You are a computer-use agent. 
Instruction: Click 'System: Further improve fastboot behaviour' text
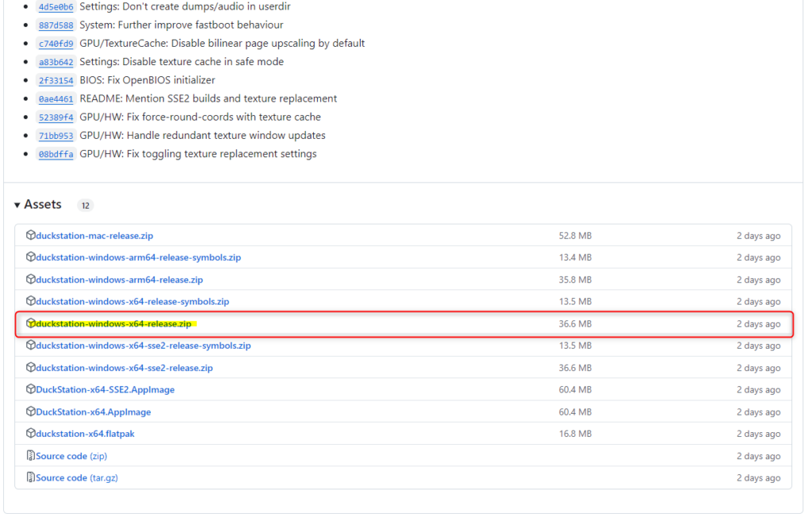(x=182, y=25)
